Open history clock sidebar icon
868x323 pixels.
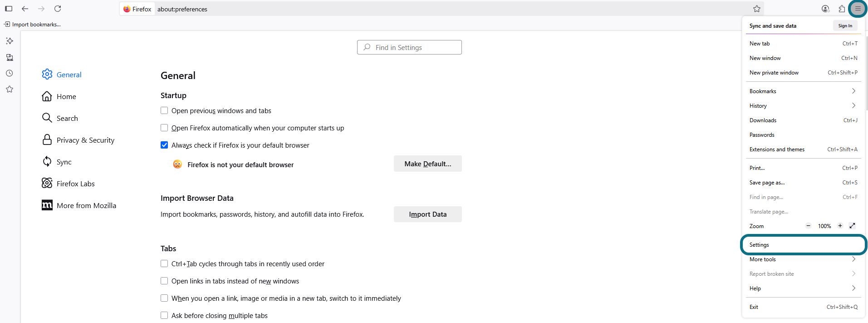click(x=10, y=73)
